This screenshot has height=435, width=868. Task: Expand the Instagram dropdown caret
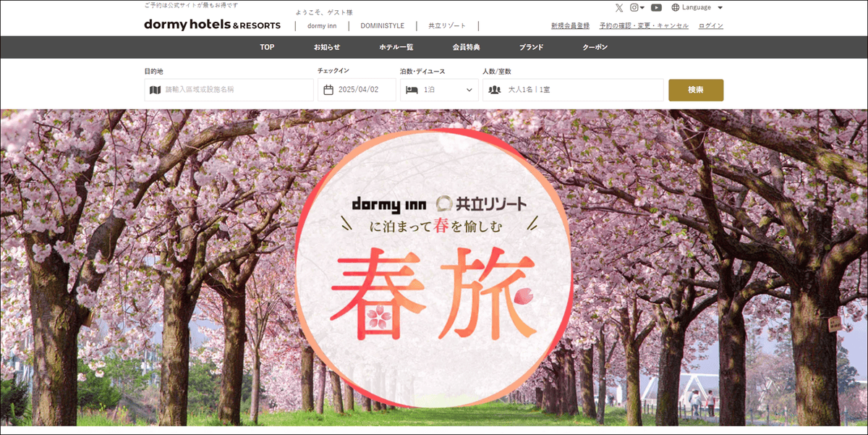click(642, 8)
